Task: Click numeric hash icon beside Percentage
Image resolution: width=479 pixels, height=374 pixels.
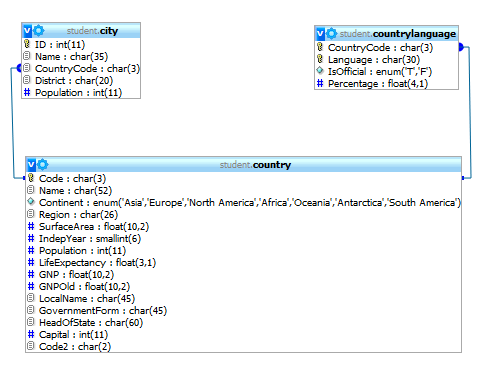Action: 320,83
